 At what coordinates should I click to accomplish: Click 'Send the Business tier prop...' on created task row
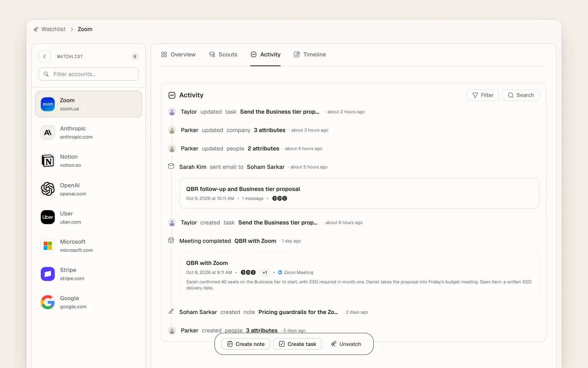278,222
